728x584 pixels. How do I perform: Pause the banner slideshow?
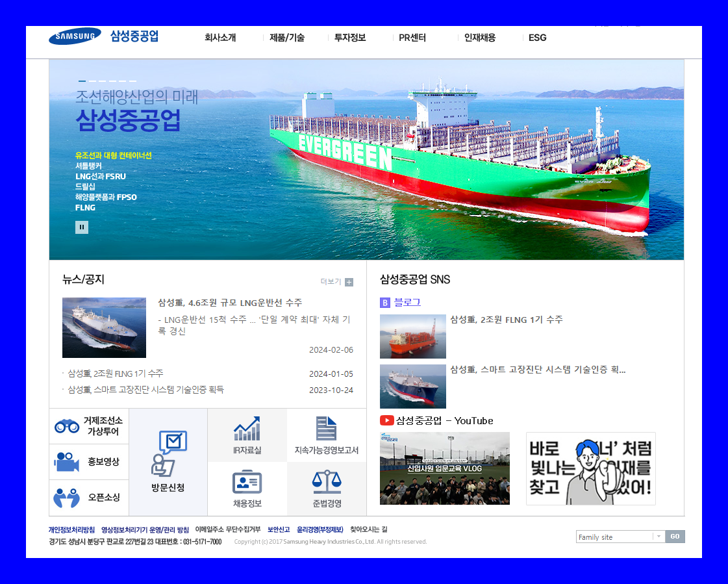click(82, 227)
